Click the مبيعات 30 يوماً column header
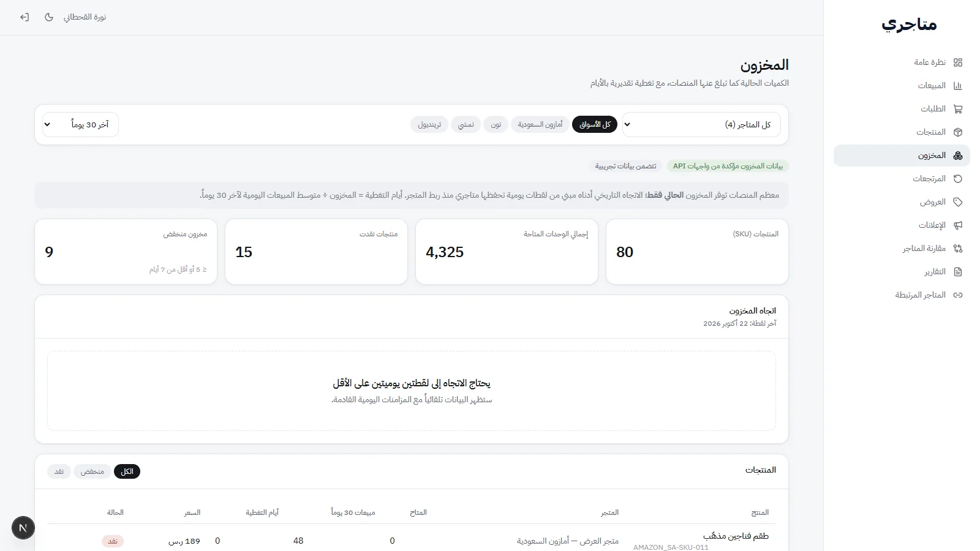 (x=353, y=512)
